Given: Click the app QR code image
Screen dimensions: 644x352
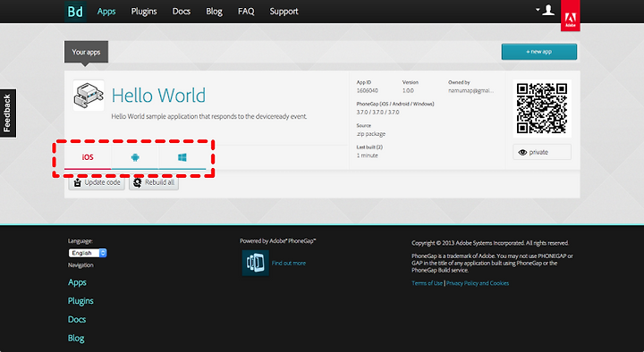Looking at the screenshot, I should pos(542,108).
